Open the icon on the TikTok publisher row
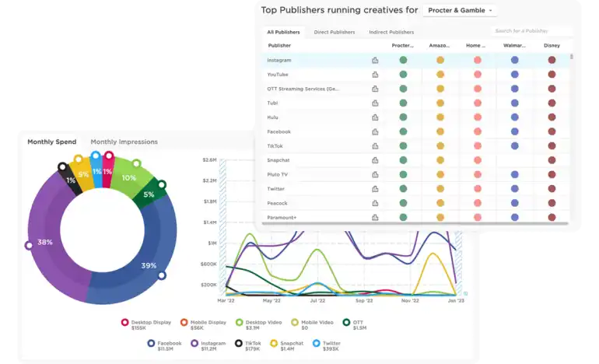Viewport: 599px width, 364px height. click(x=375, y=146)
